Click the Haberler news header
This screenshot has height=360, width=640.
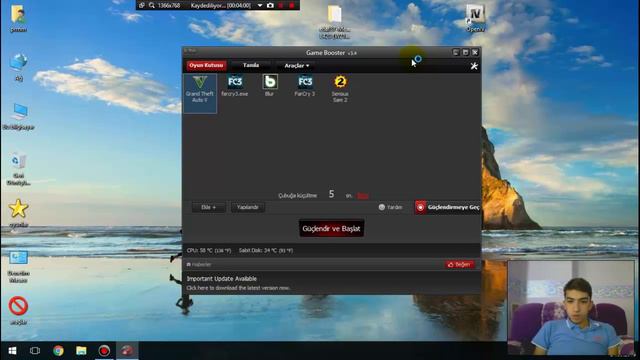(199, 264)
